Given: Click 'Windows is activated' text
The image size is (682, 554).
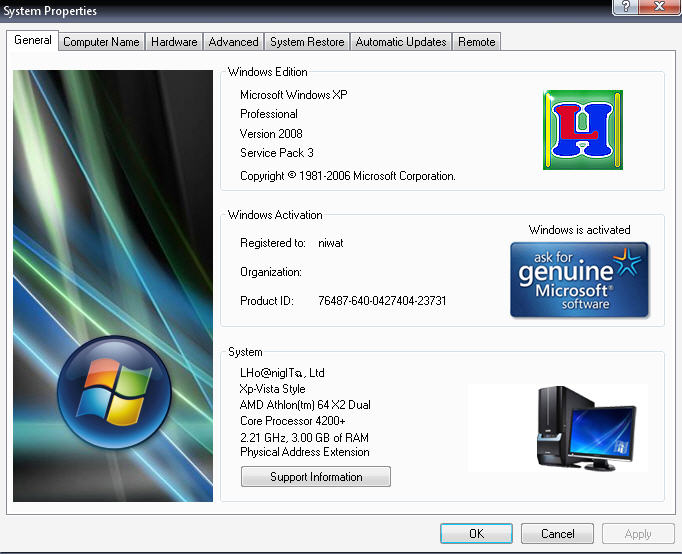Looking at the screenshot, I should pos(579,230).
